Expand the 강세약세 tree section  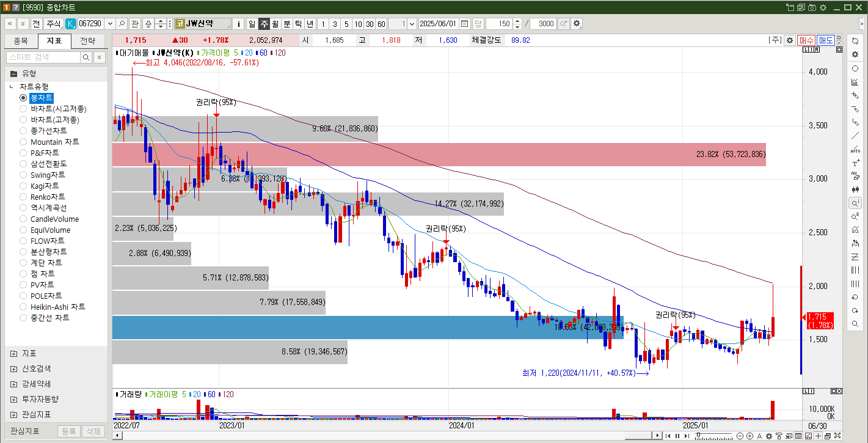(14, 384)
